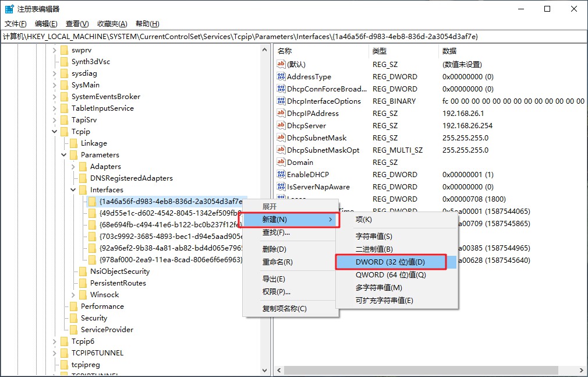Select the folder icon of Tcpip6 key
Viewport: 588px width, 377px height.
click(63, 341)
